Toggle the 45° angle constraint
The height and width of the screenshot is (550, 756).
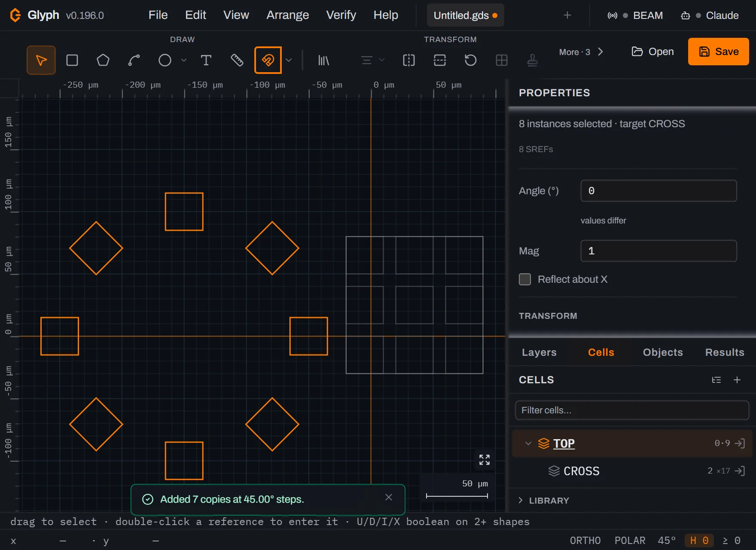(x=667, y=541)
